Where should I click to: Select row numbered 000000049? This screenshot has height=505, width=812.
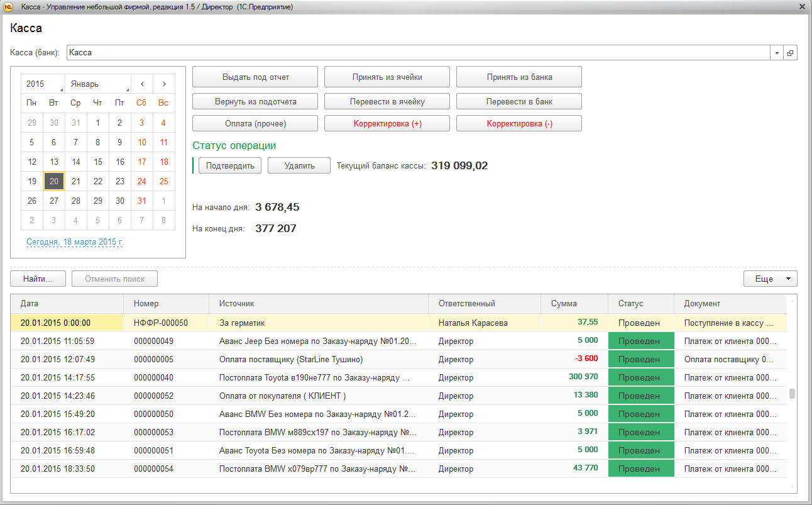click(x=398, y=341)
